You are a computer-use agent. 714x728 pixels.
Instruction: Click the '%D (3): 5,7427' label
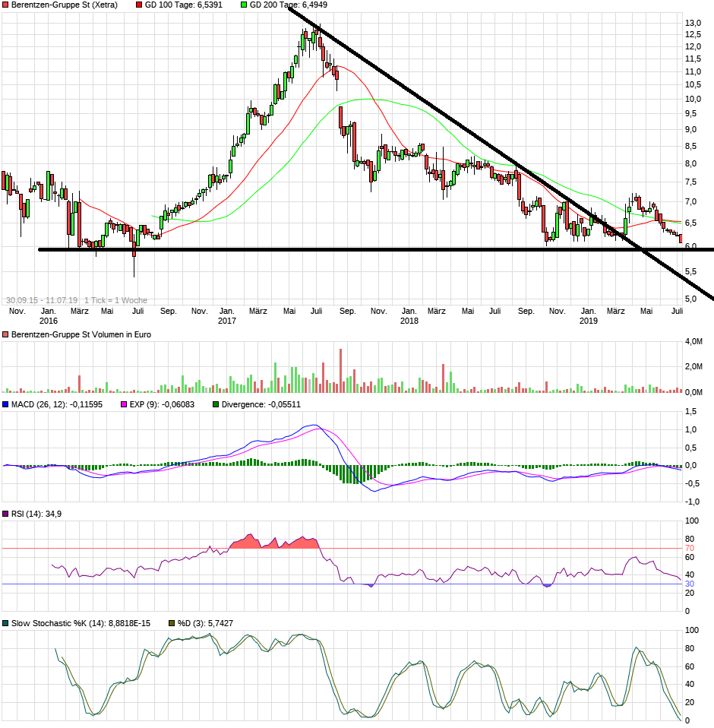tap(205, 624)
